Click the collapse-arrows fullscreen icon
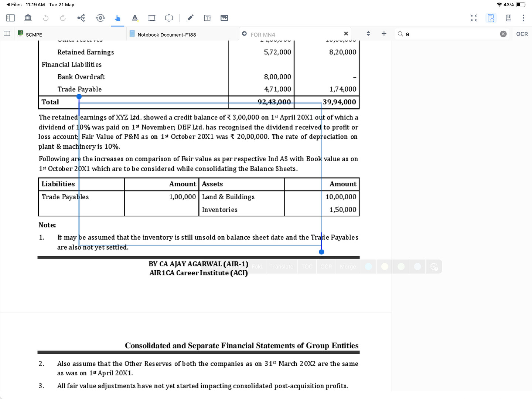 pos(474,18)
